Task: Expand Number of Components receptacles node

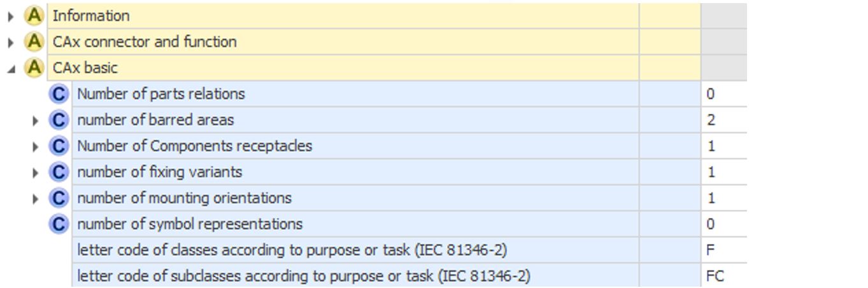Action: (36, 147)
